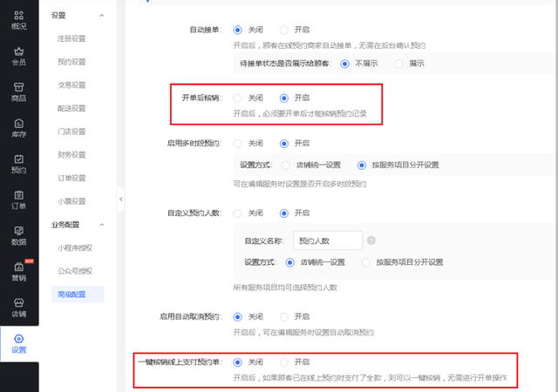Image resolution: width=558 pixels, height=392 pixels.
Task: Click the hint text 所有服务项目均可选择预约人数
Action: [x=285, y=287]
